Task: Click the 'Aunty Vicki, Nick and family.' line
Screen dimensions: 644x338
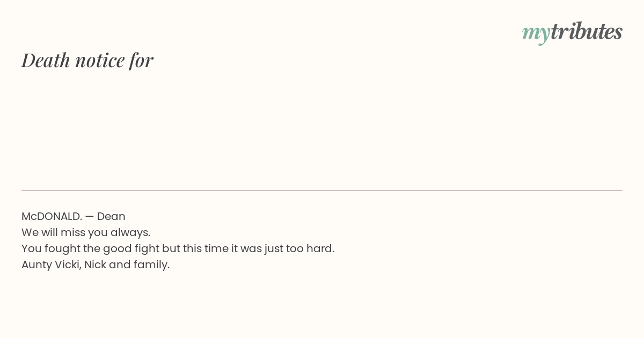Action: [x=96, y=264]
